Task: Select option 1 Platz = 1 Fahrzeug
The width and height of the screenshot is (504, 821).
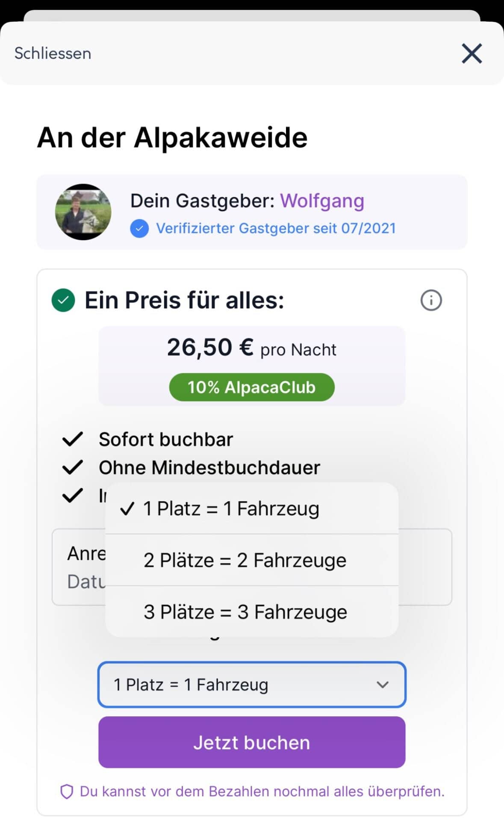Action: (231, 508)
